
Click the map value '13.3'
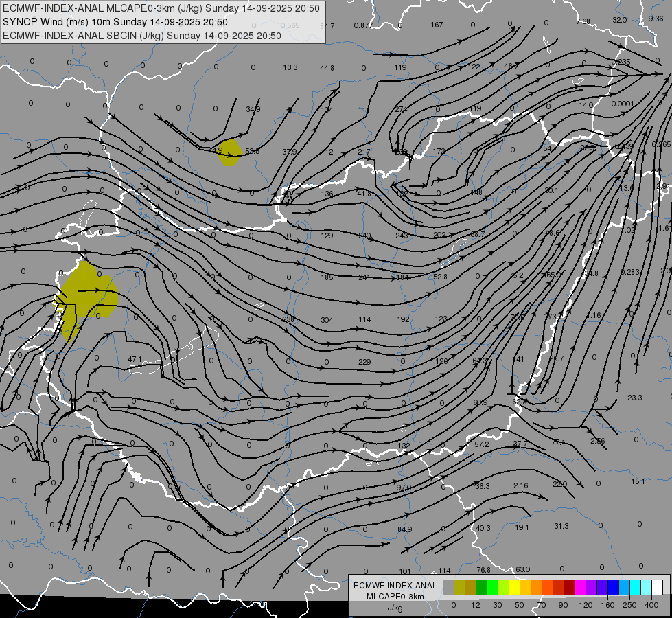(290, 67)
